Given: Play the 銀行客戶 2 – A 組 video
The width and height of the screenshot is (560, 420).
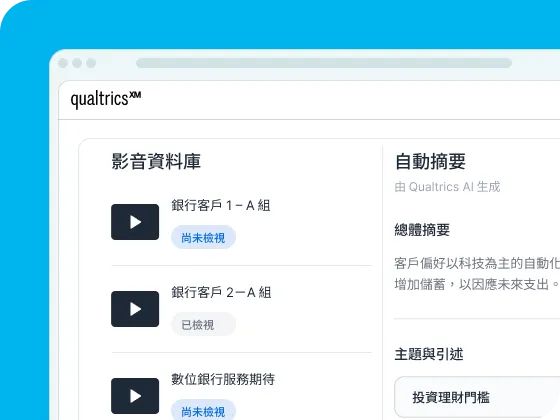Looking at the screenshot, I should pos(135,309).
